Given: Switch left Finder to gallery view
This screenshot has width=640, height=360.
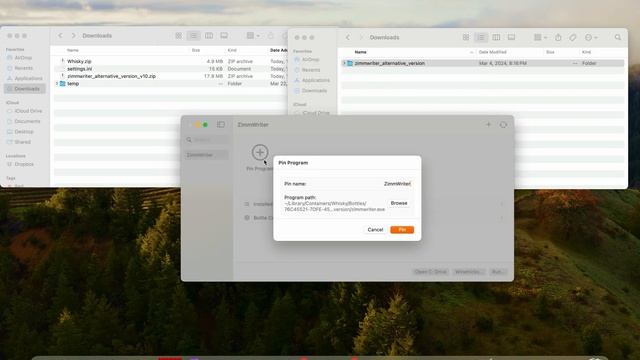Looking at the screenshot, I should point(224,36).
